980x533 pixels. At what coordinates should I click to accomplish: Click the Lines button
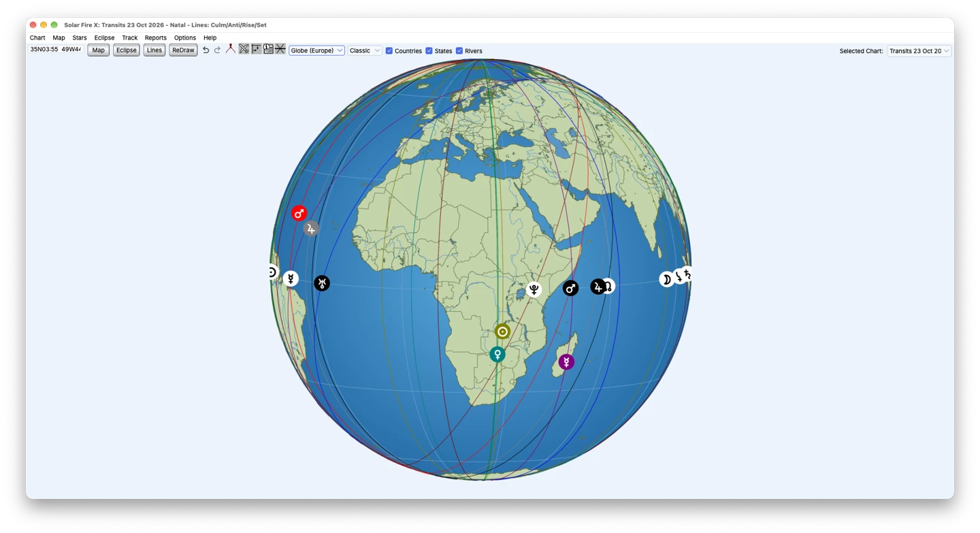pos(154,50)
